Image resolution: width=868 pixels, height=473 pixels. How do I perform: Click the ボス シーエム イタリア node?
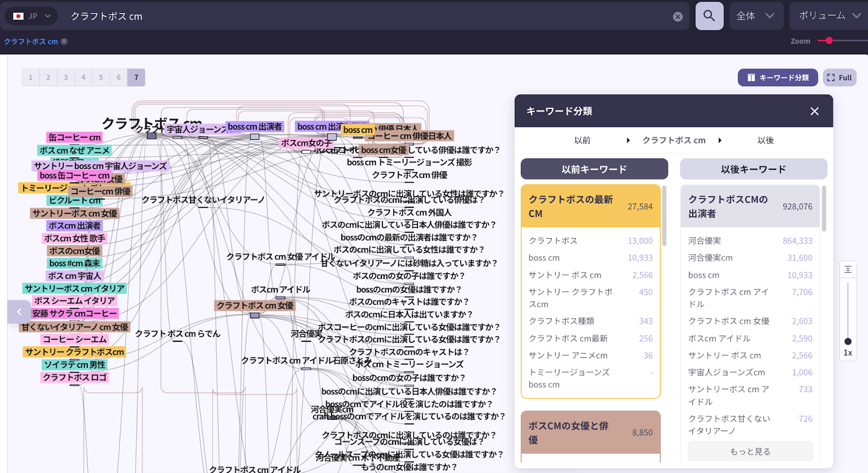click(75, 301)
